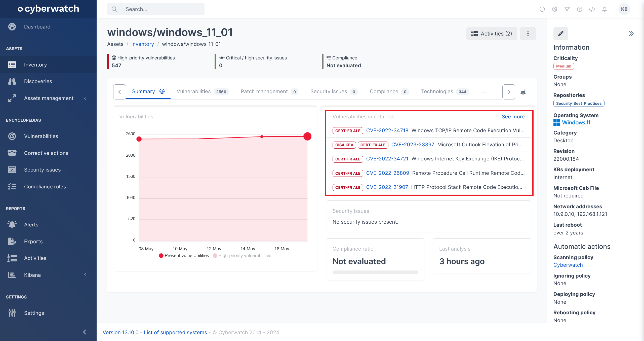Collapse the Information panel with double chevron
The image size is (644, 341).
(631, 33)
